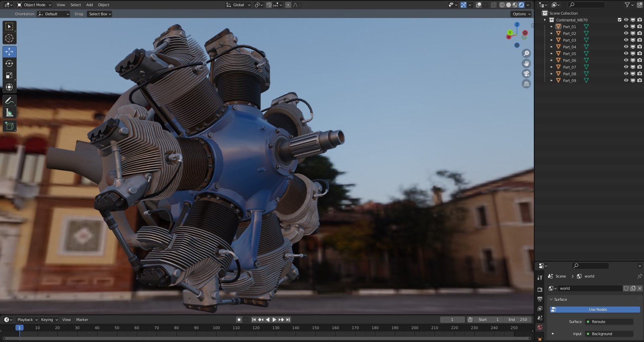Open the View menu in 3D viewport
This screenshot has height=342, width=644.
(61, 5)
